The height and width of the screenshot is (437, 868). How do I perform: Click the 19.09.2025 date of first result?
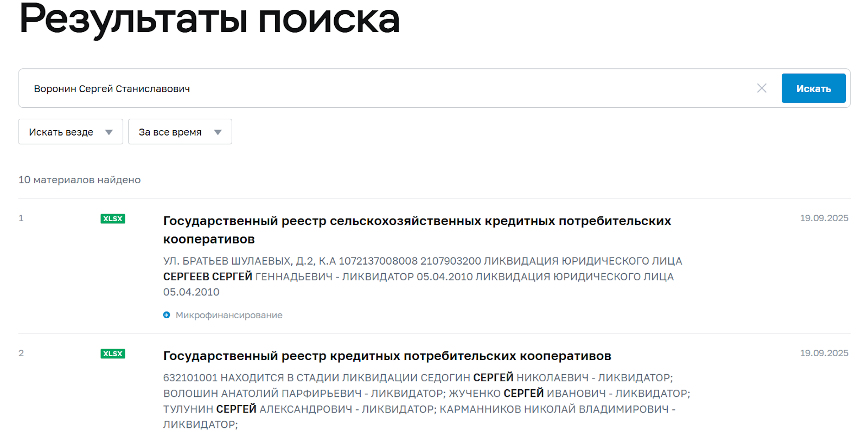tap(824, 218)
